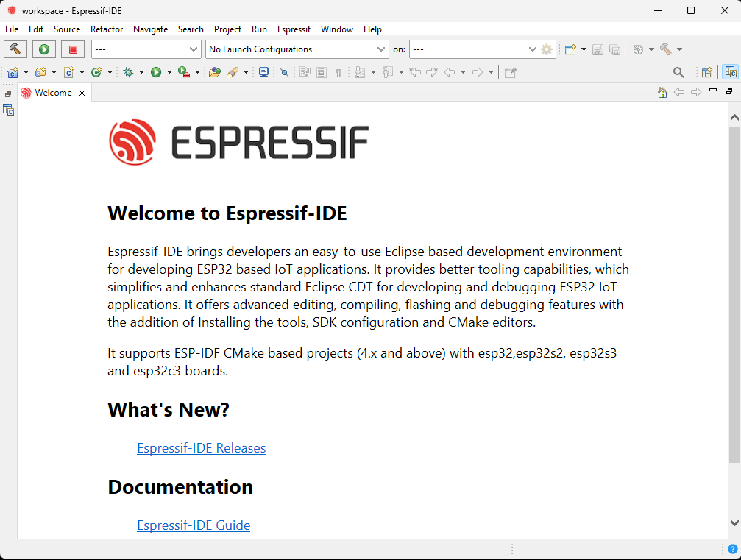
Task: Click the Open Perspective icon
Action: 707,72
